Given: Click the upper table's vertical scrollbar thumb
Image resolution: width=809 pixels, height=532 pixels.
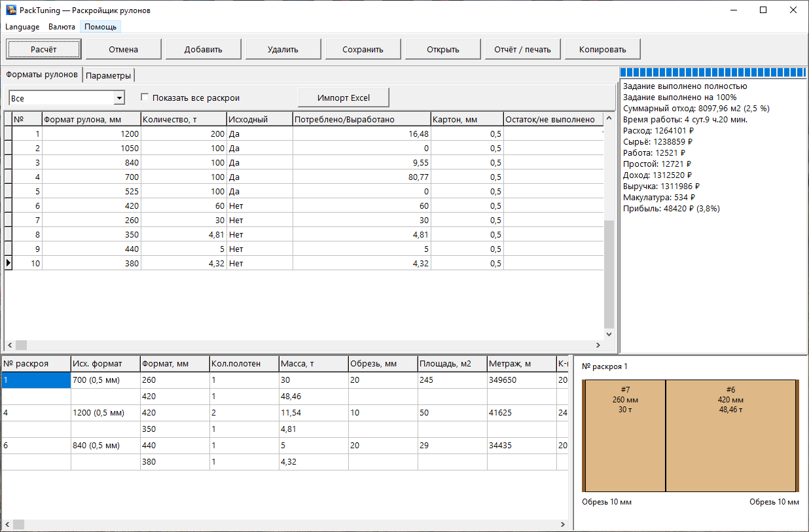Looking at the screenshot, I should click(609, 275).
